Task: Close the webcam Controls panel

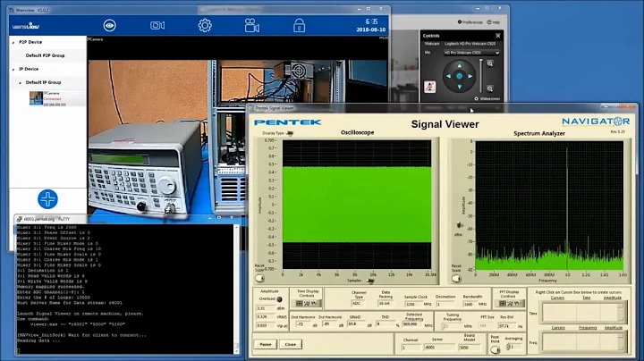Action: pyautogui.click(x=498, y=36)
